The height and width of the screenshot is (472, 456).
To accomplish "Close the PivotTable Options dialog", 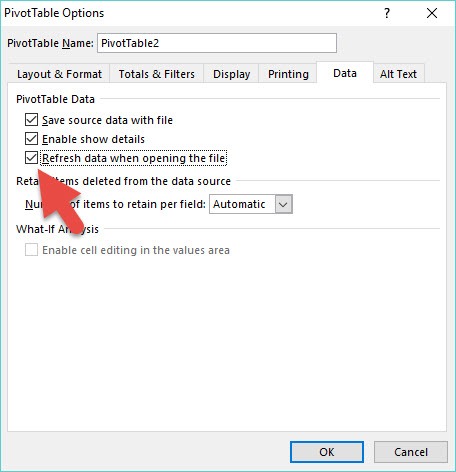I will pos(432,13).
